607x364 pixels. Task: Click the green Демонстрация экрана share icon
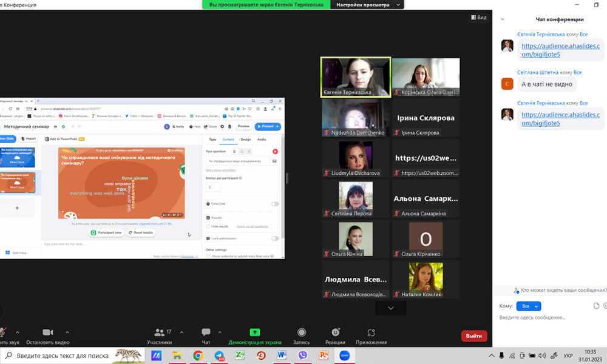click(255, 332)
